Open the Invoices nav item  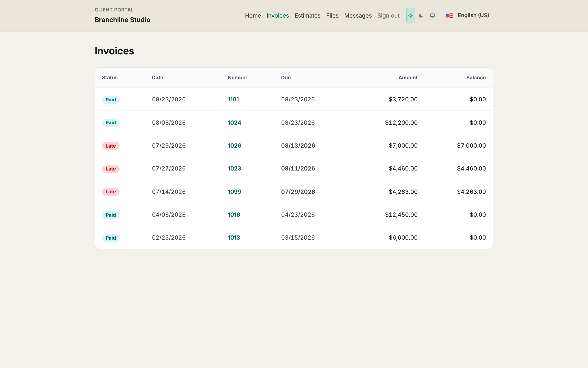[x=278, y=16]
